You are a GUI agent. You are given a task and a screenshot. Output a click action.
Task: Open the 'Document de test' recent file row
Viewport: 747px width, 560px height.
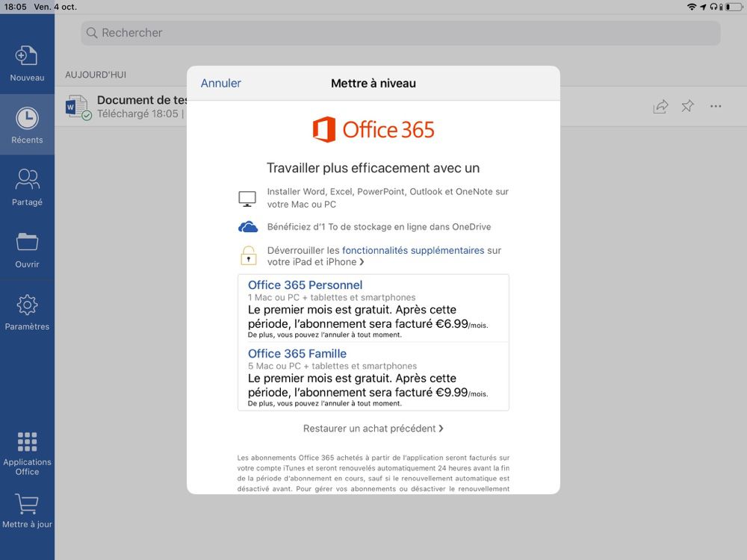[400, 107]
